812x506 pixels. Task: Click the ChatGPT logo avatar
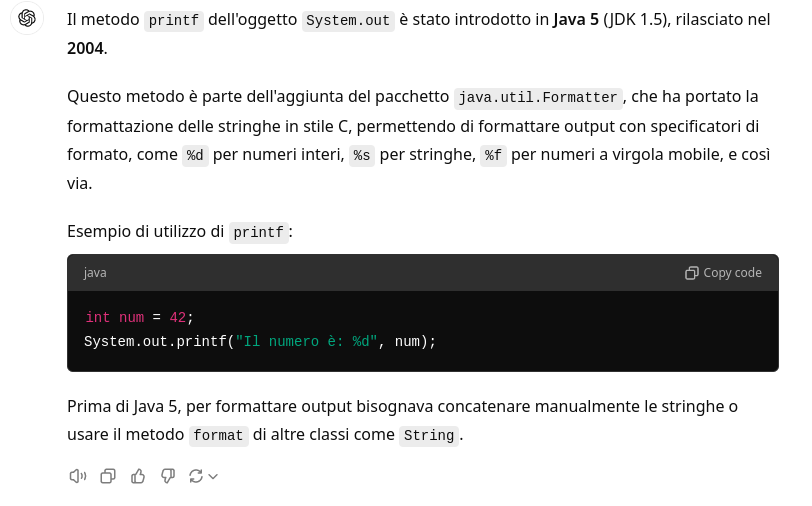click(27, 19)
